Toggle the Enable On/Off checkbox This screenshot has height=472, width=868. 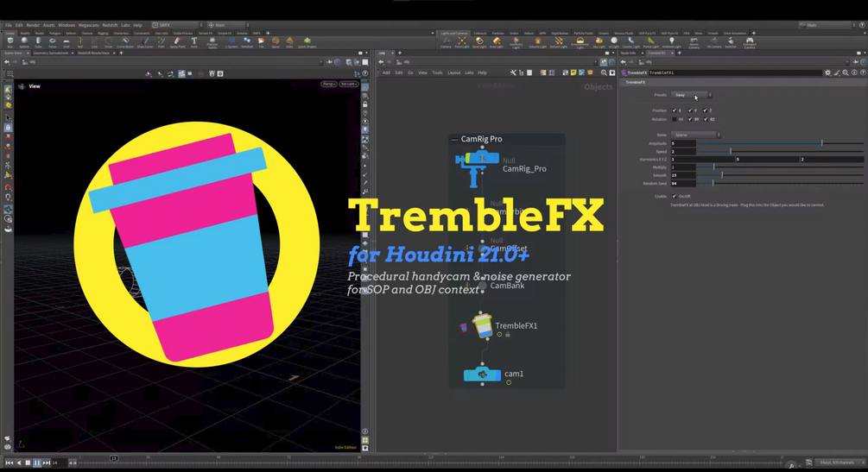pyautogui.click(x=675, y=197)
